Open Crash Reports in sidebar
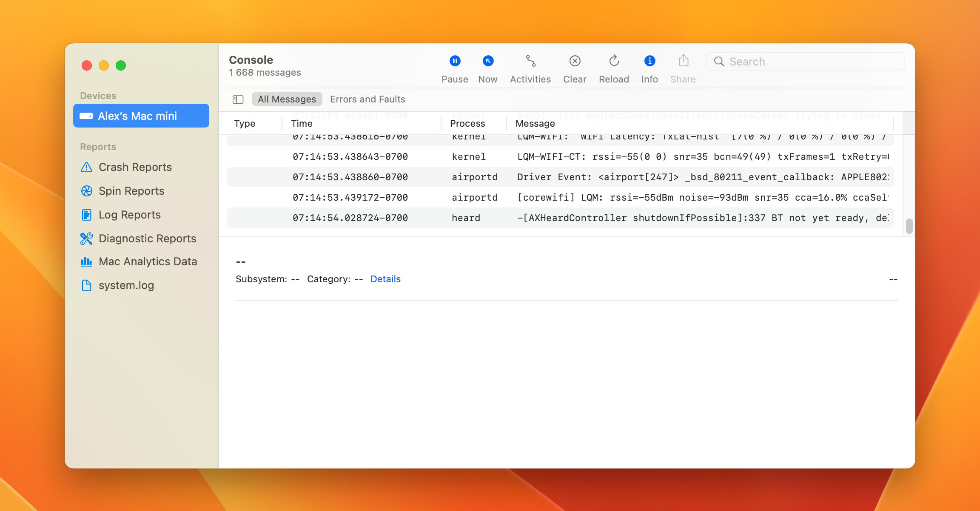The width and height of the screenshot is (980, 511). [135, 167]
